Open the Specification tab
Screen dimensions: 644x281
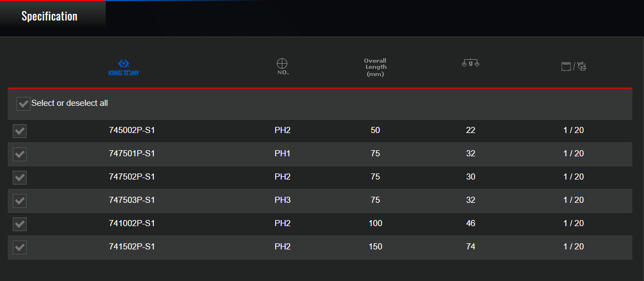tap(49, 17)
